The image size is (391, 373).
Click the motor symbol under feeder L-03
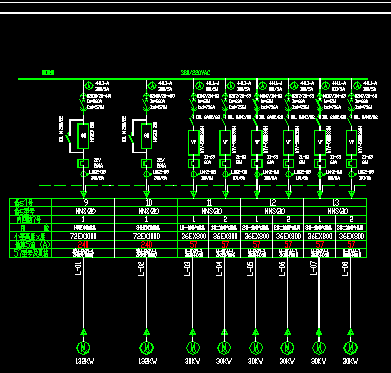point(193,348)
